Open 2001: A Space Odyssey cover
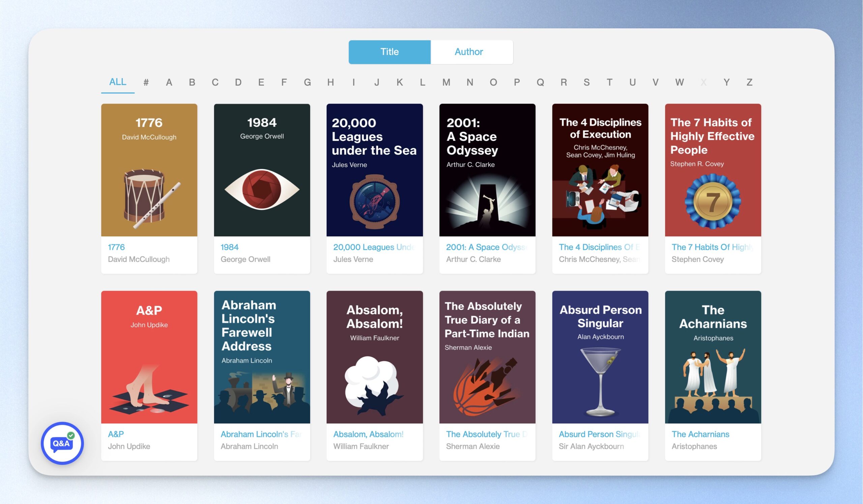 (487, 170)
